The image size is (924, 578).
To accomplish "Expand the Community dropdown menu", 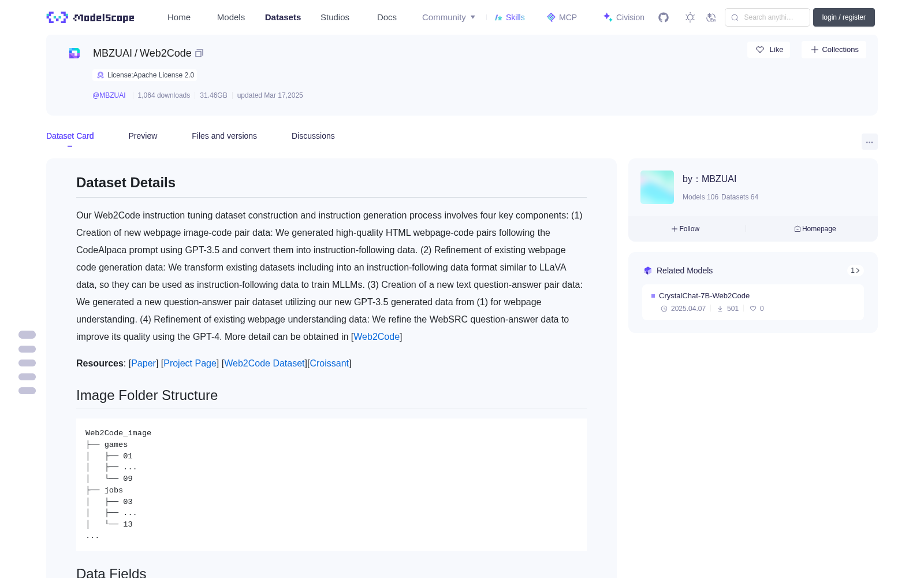I will (x=449, y=17).
